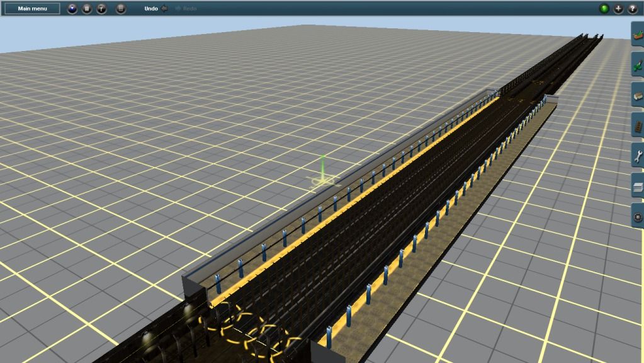The height and width of the screenshot is (363, 644).
Task: Undo the last action
Action: tap(155, 9)
